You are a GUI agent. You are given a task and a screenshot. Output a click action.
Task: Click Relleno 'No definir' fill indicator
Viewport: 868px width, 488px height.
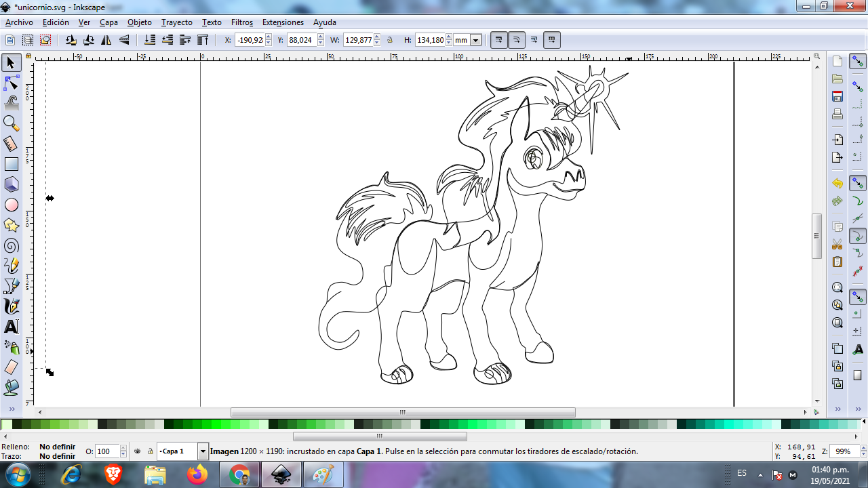57,447
